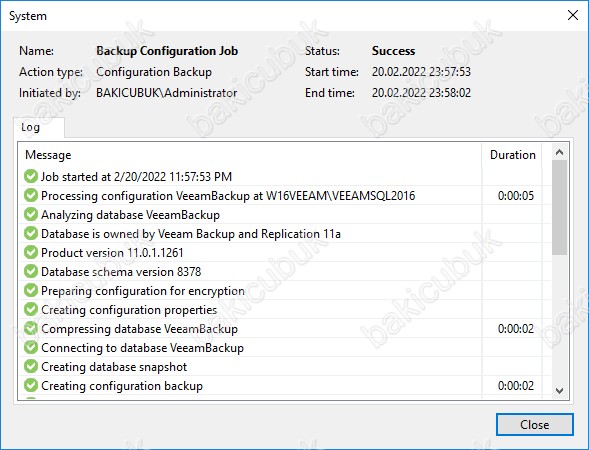Click the Close button
This screenshot has height=450, width=589.
point(535,424)
